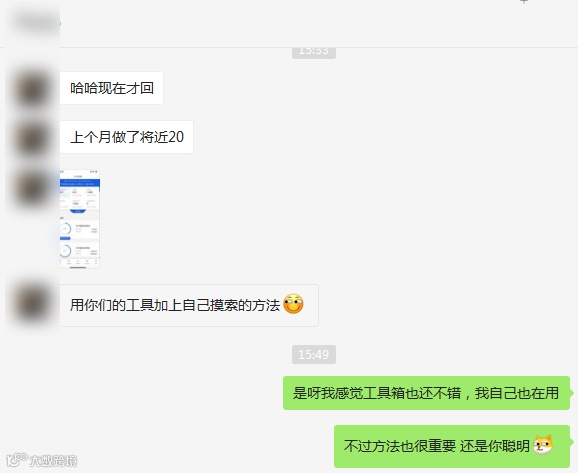Screen dimensions: 578x473
Task: Click the watermark logo icon at bottom-left
Action: pos(16,460)
